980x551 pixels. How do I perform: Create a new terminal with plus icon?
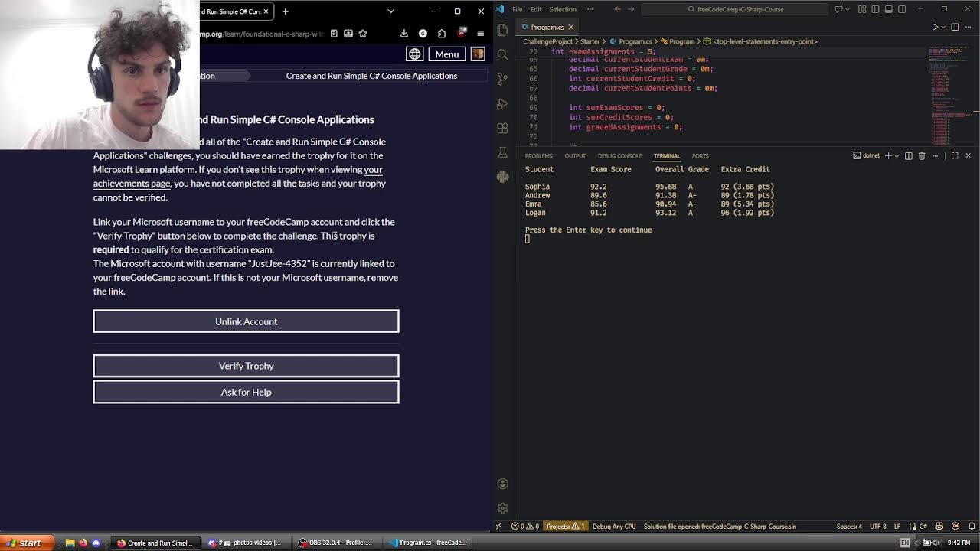point(888,156)
